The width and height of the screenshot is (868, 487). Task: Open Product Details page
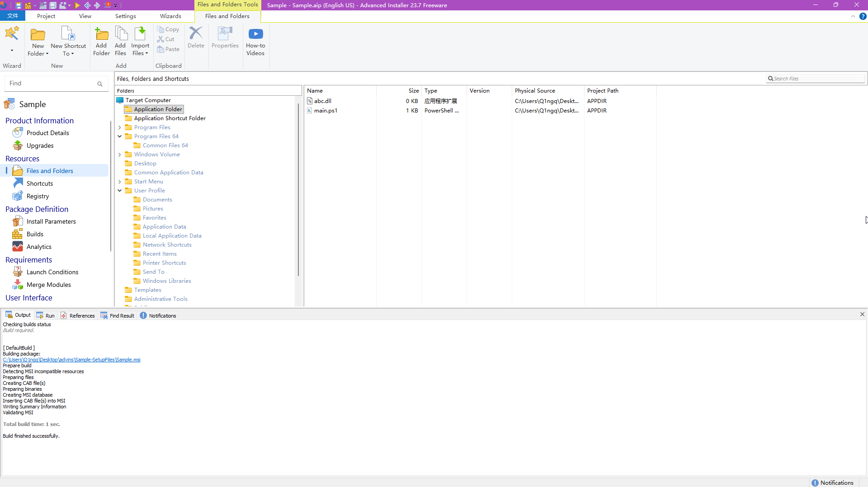tap(47, 133)
